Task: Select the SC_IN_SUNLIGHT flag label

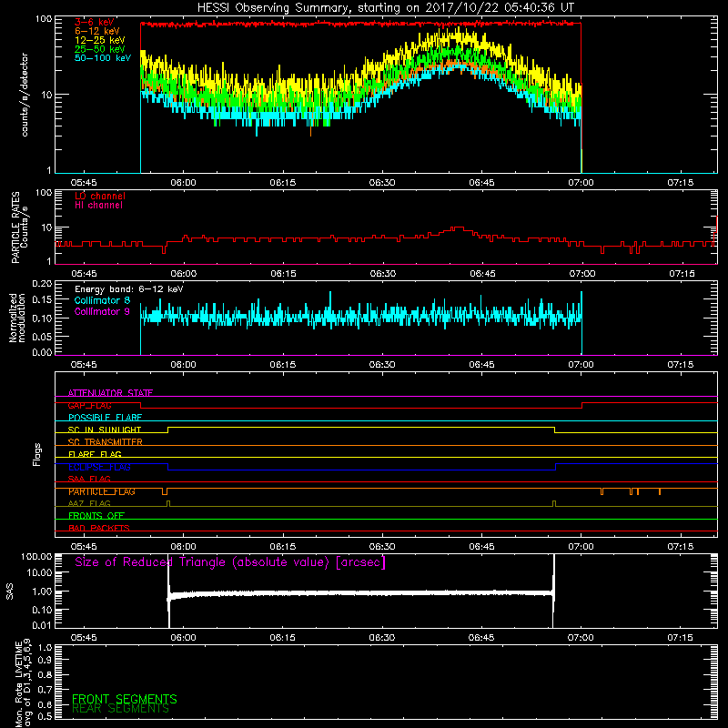Action: (105, 430)
